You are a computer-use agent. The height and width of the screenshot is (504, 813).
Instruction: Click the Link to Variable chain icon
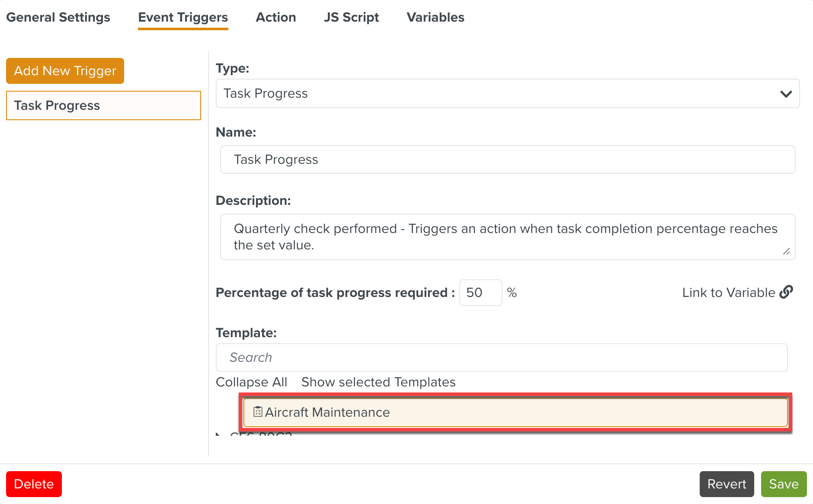pos(787,292)
